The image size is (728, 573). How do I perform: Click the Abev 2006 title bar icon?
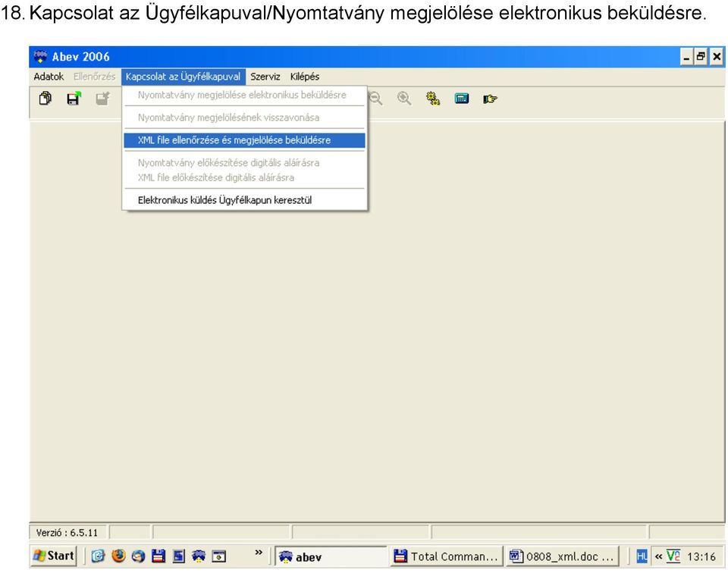40,57
